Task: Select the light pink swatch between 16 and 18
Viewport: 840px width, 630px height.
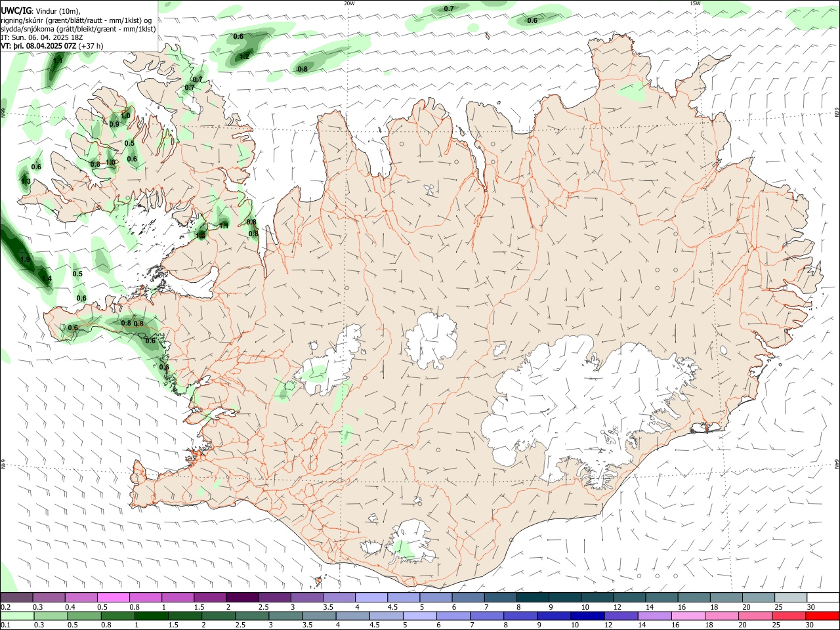Action: pos(687,616)
